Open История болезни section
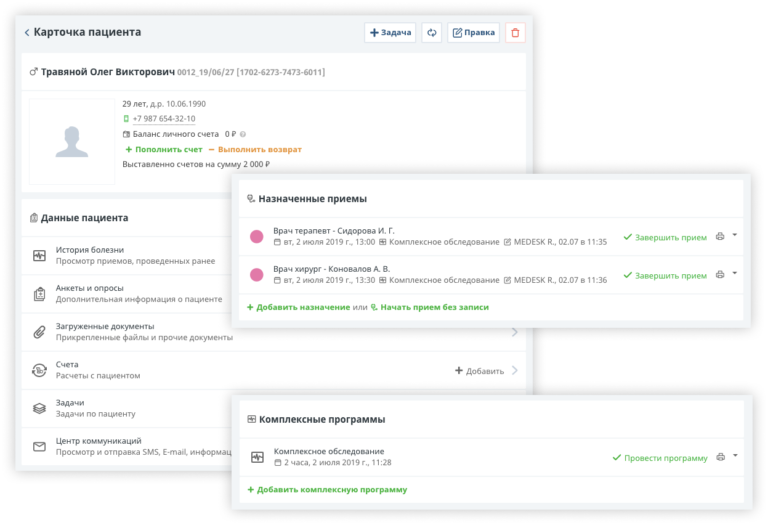Viewport: 768px width, 525px height. (x=120, y=255)
